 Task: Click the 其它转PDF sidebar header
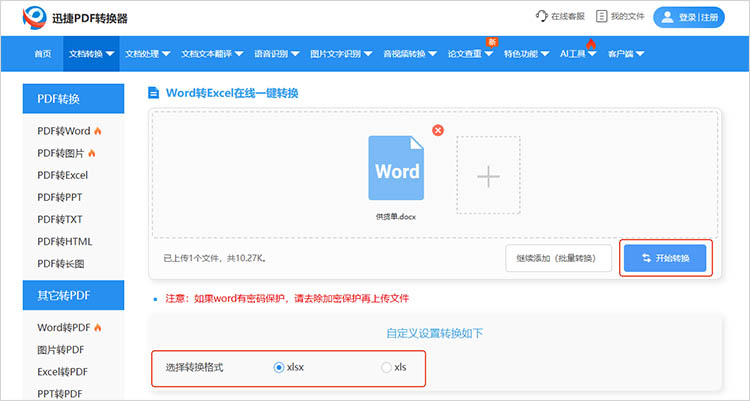coord(73,295)
